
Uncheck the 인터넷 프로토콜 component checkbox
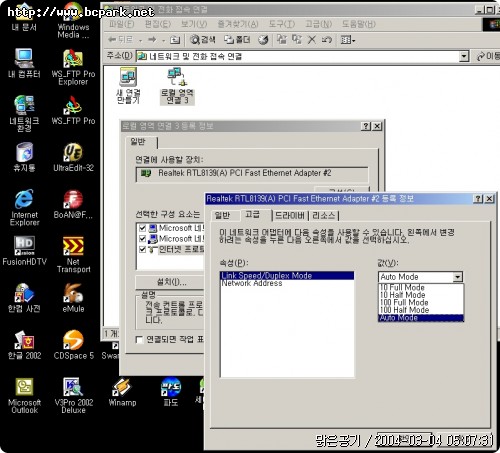[x=143, y=249]
